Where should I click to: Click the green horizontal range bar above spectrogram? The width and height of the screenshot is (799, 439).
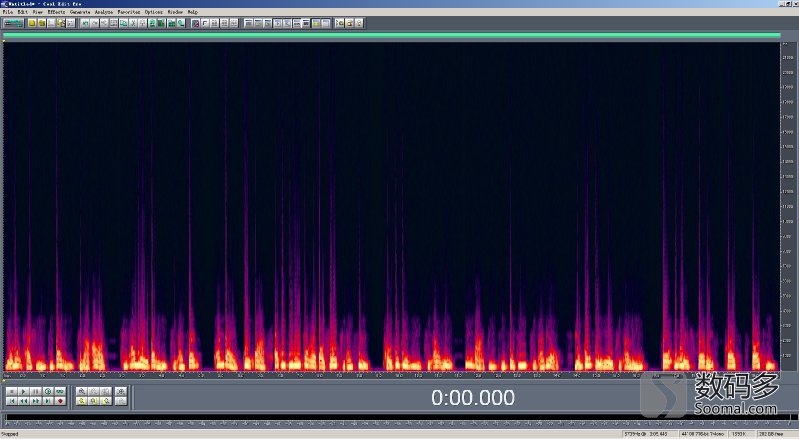391,35
